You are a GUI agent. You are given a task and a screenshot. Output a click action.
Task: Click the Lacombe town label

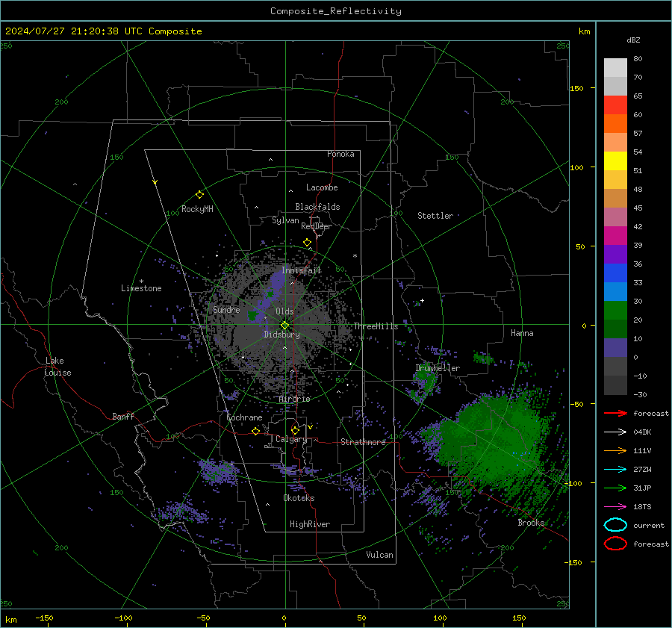322,187
